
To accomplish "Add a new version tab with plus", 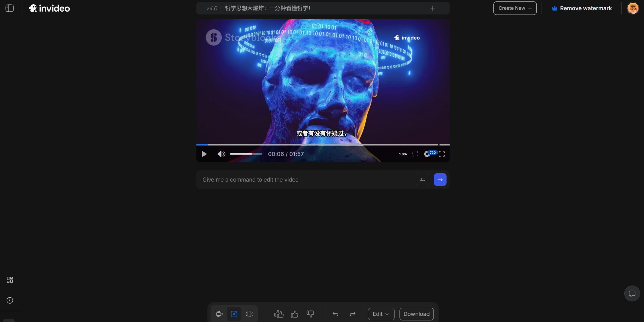I will 432,8.
